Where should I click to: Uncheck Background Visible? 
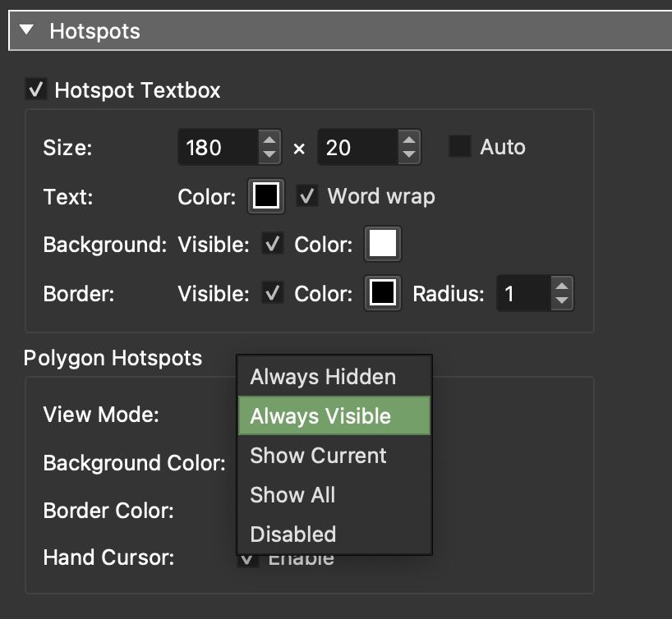tap(272, 244)
